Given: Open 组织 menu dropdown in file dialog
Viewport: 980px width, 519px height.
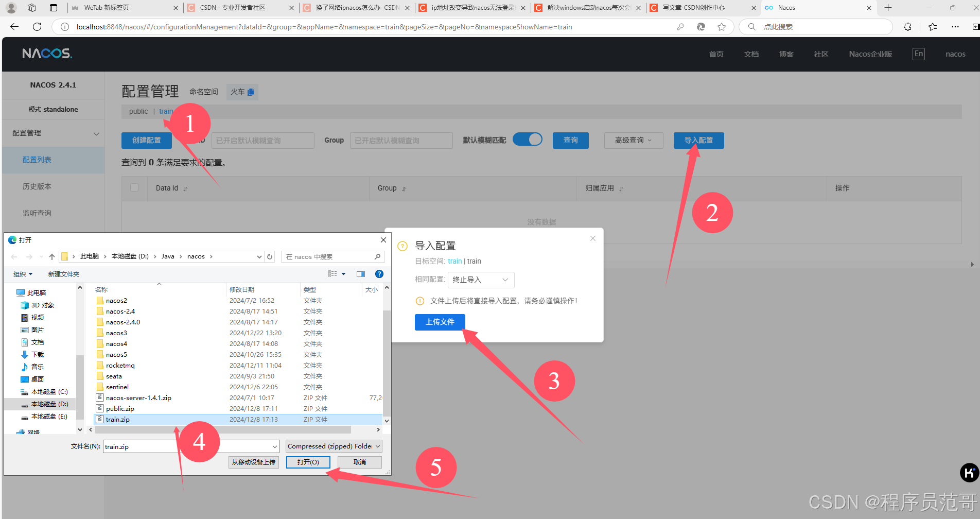Looking at the screenshot, I should 23,274.
